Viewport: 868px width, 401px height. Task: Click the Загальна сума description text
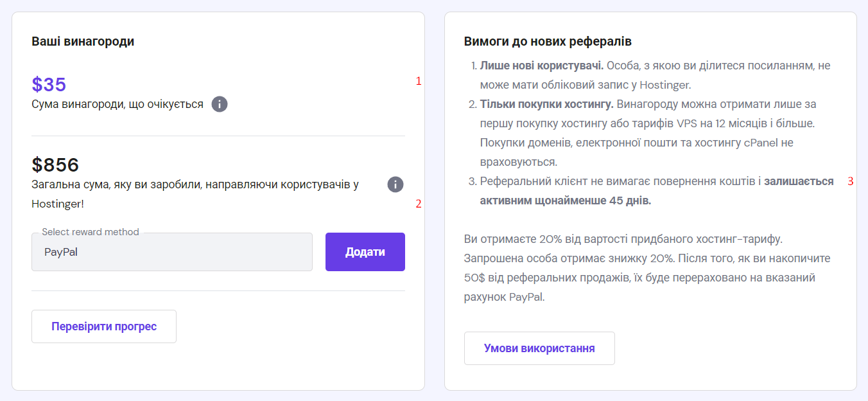[x=195, y=184]
